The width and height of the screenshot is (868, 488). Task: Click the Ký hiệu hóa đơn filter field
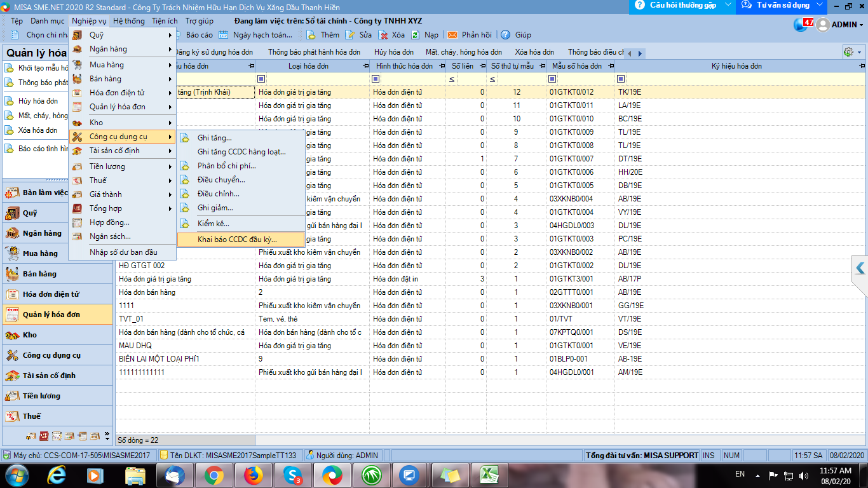point(745,79)
